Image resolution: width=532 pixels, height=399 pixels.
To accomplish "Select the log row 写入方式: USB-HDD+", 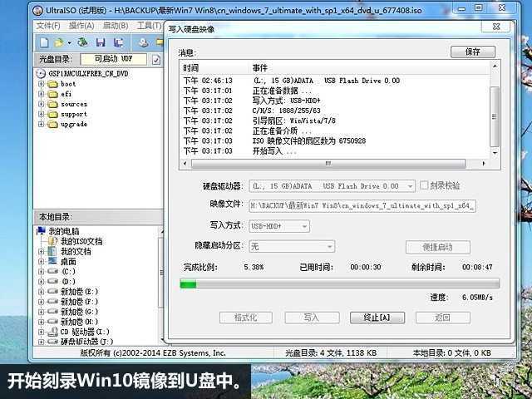I will click(336, 101).
